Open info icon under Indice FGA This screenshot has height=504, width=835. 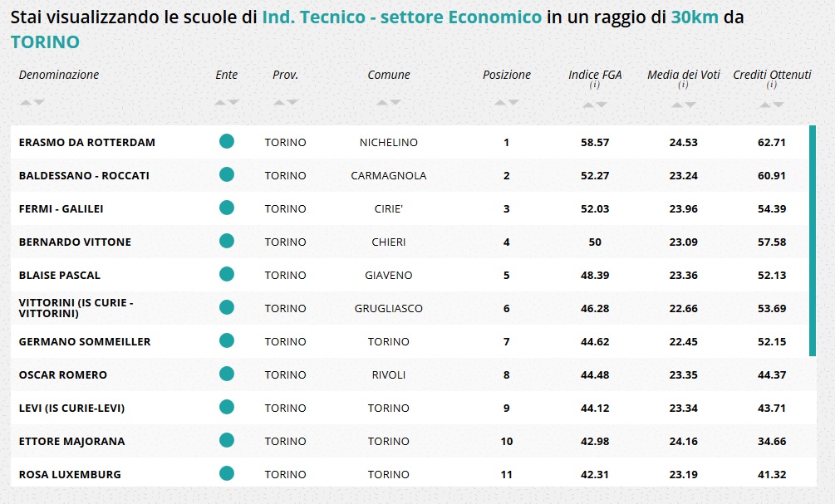(x=594, y=86)
